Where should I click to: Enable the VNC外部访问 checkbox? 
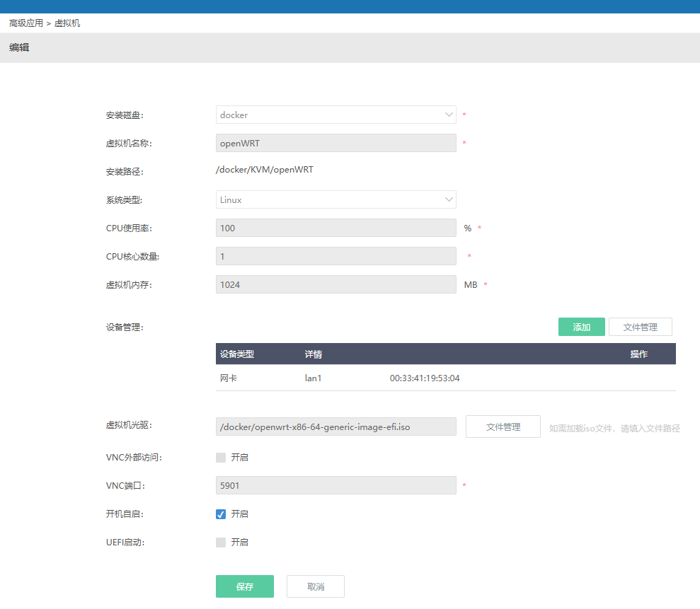coord(221,458)
